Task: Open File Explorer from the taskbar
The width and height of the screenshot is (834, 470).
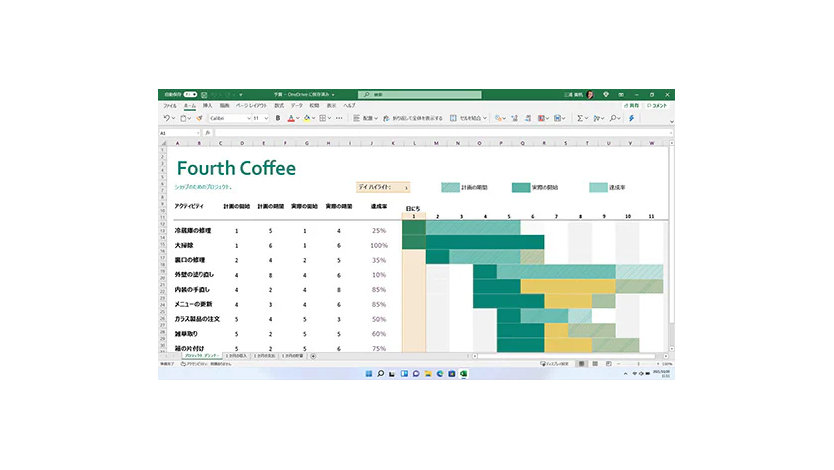Action: [x=428, y=374]
